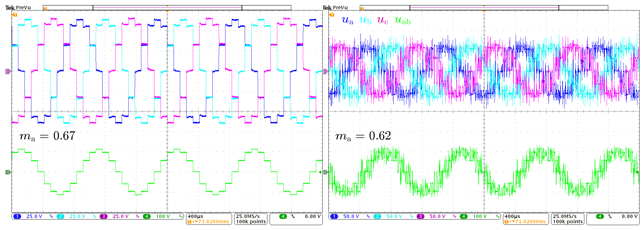Image resolution: width=644 pixels, height=230 pixels.
Task: Click the 400µs timebase readout in left scope
Action: point(195,216)
